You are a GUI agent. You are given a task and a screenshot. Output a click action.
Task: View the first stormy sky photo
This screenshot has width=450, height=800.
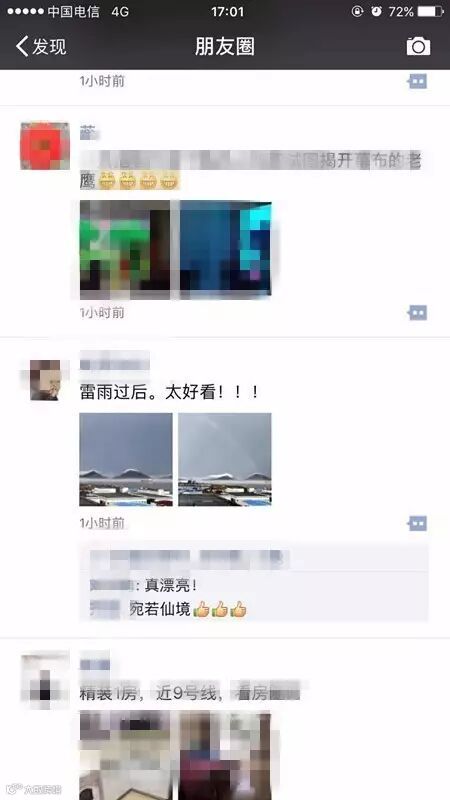(126, 459)
